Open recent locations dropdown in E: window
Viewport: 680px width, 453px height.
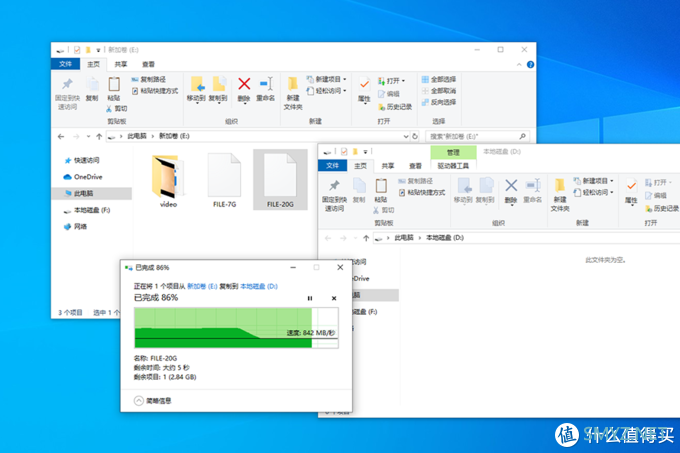[88, 137]
